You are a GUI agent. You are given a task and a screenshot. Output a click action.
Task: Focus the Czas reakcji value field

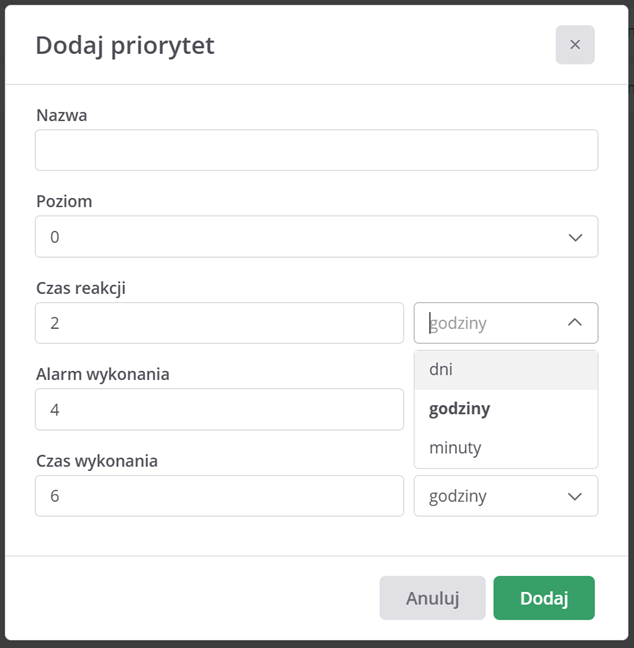pyautogui.click(x=219, y=323)
